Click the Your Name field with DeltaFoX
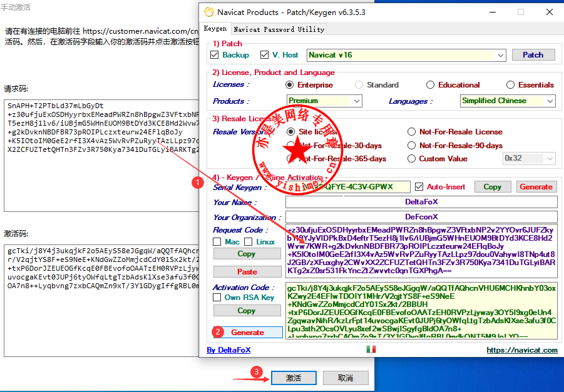 421,202
